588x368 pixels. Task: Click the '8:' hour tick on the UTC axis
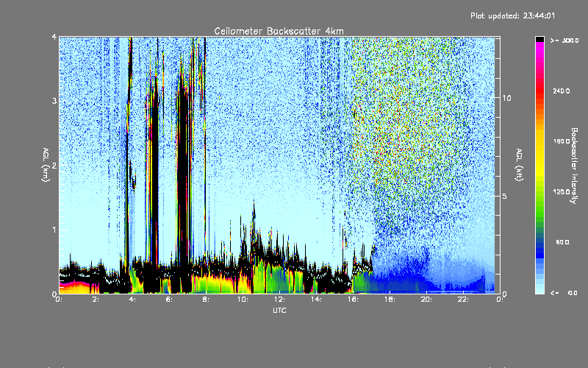[206, 300]
